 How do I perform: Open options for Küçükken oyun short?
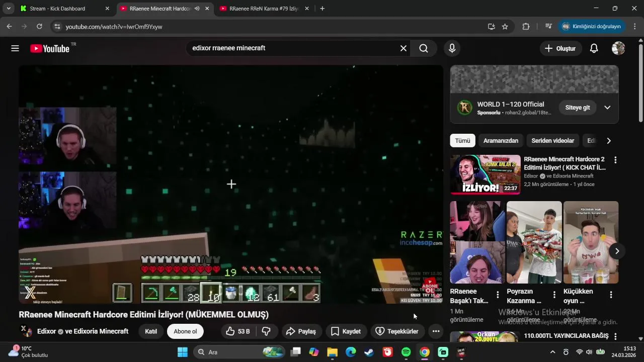[611, 295]
